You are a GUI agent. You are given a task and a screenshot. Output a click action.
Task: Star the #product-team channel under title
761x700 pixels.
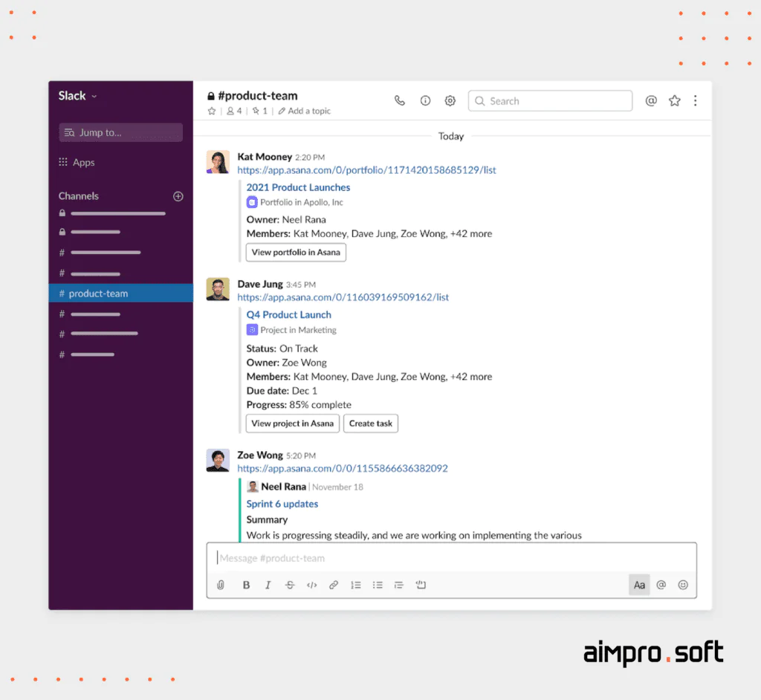[212, 111]
